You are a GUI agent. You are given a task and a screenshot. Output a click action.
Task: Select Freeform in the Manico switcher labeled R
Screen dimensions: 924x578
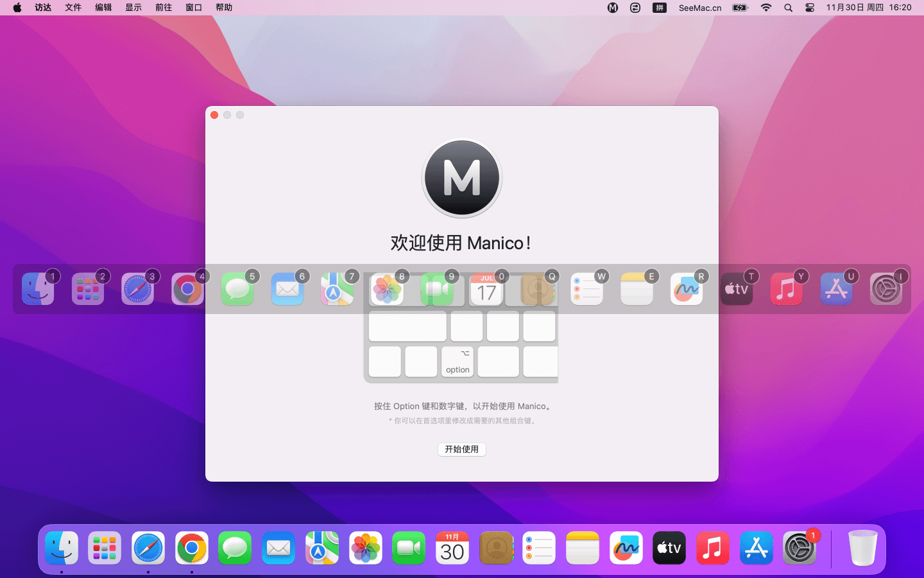[686, 289]
